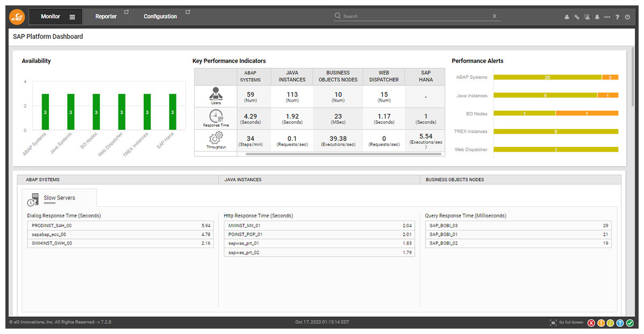Click the eG Innovations orange logo

tap(17, 17)
